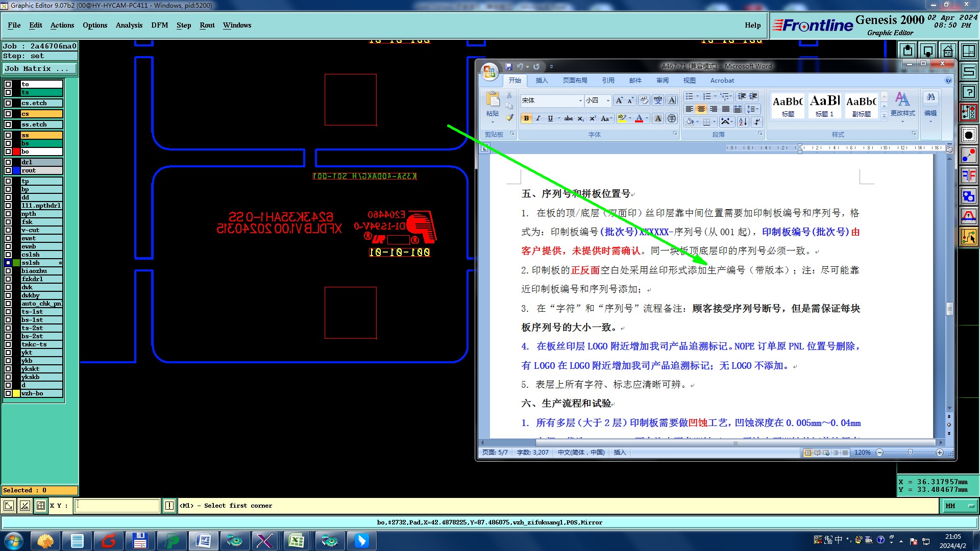Click the upward arrow panel icon in Genesis
The height and width of the screenshot is (551, 980).
(x=907, y=51)
